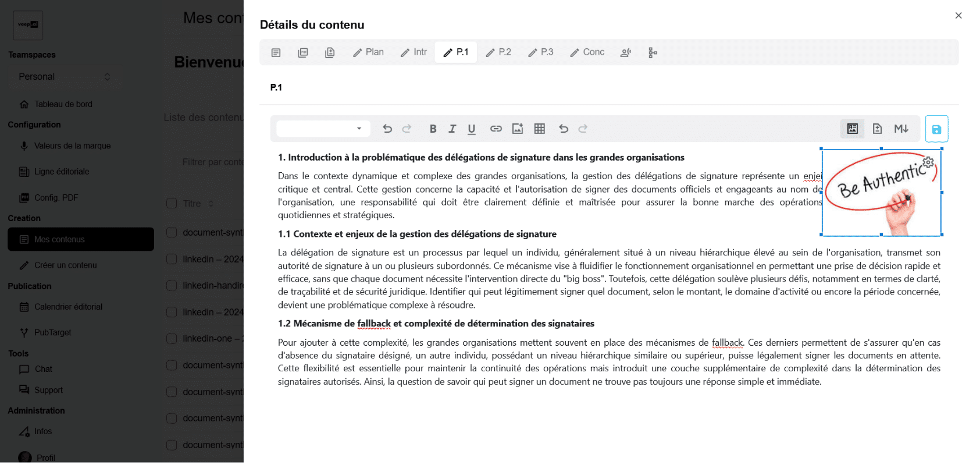Select the Be Authentic image
This screenshot has height=465, width=980.
[x=881, y=193]
